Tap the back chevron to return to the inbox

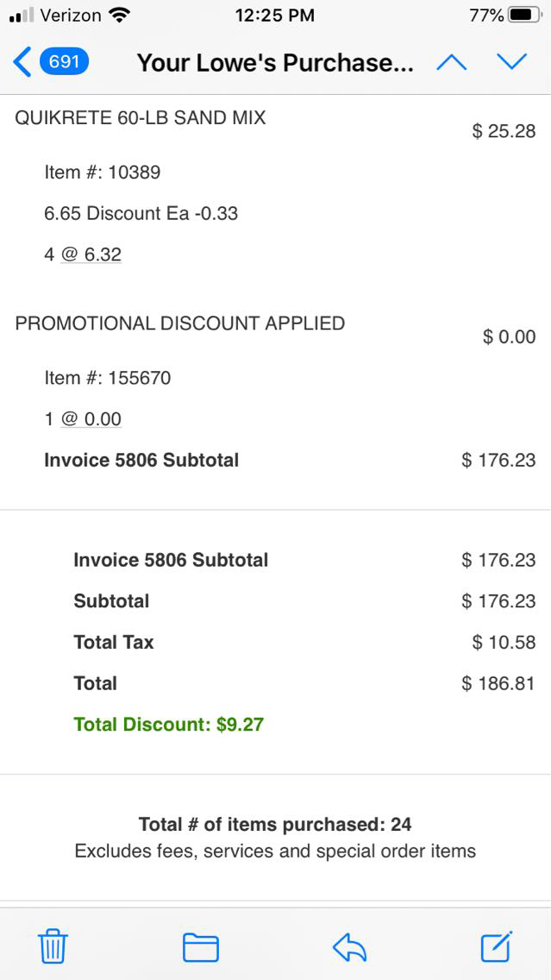coord(22,62)
